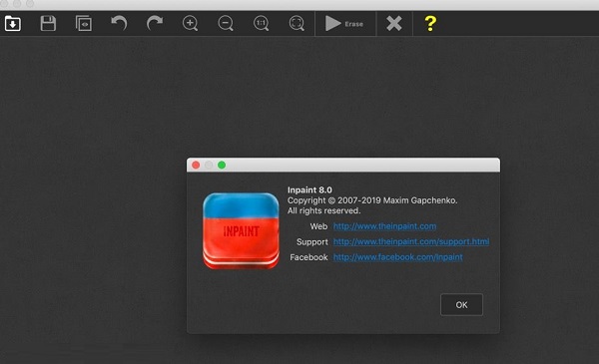Undo the last action

[119, 23]
